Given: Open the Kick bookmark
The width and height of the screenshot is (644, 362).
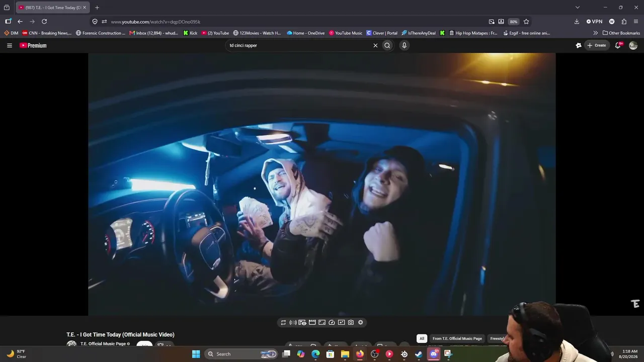Looking at the screenshot, I should 190,33.
